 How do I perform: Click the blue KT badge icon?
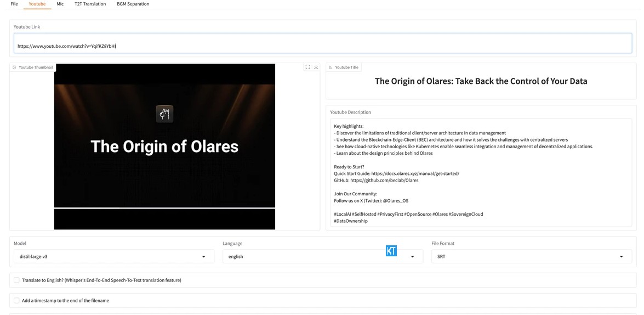point(391,251)
